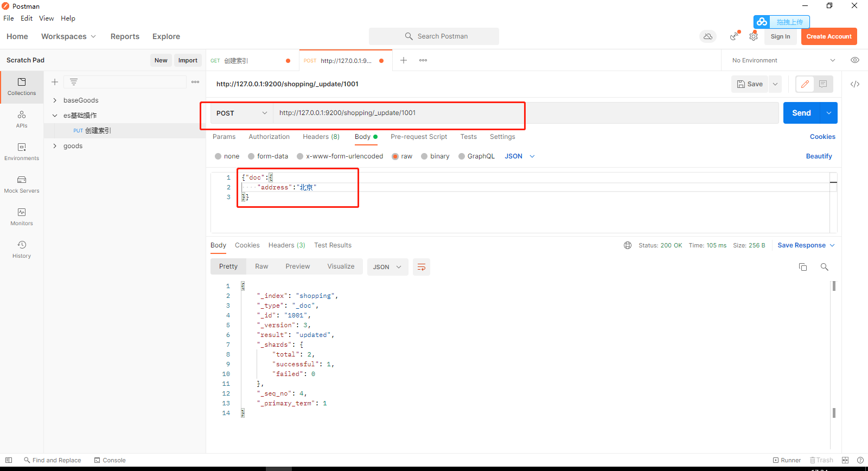Switch to the Authorization tab

(x=269, y=137)
